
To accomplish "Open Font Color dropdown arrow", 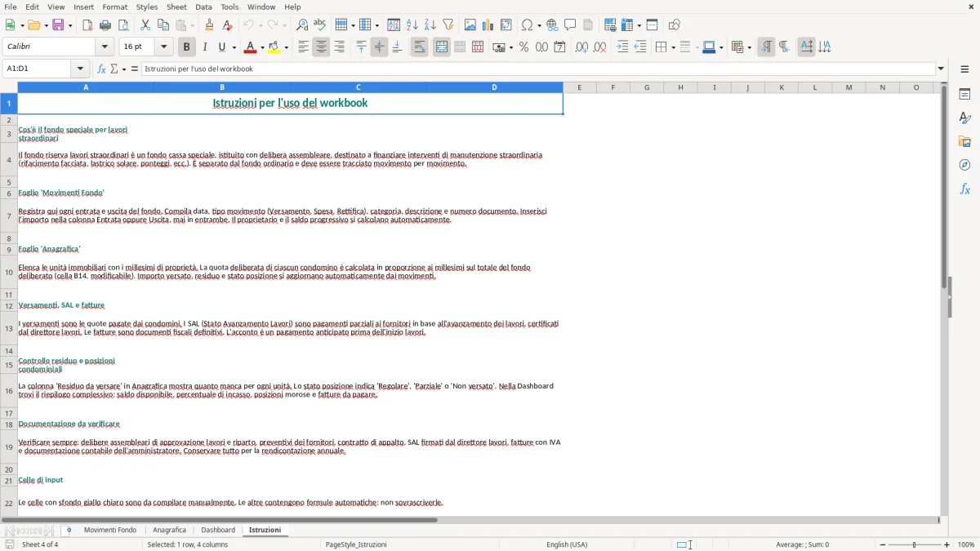I will pyautogui.click(x=262, y=47).
